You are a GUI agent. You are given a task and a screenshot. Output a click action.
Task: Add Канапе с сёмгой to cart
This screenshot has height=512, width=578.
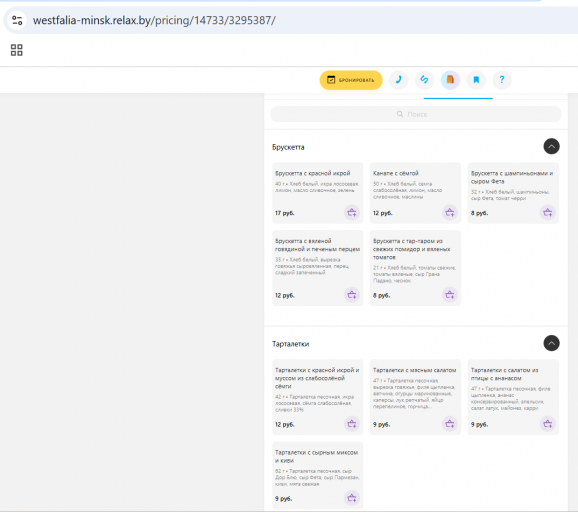(450, 212)
